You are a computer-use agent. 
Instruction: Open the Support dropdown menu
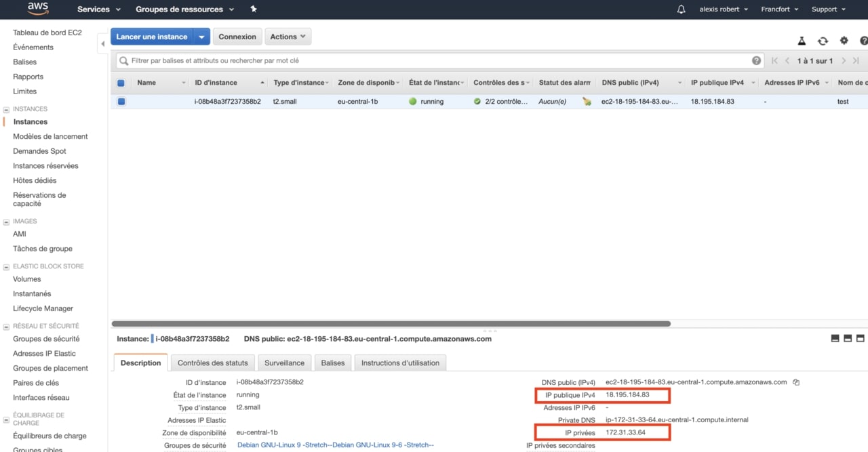click(x=829, y=9)
